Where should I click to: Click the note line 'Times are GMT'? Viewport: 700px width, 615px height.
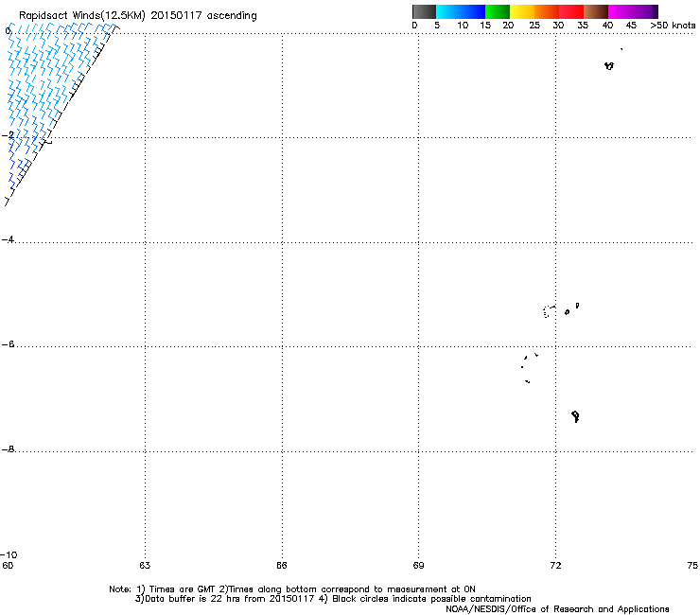tap(183, 589)
